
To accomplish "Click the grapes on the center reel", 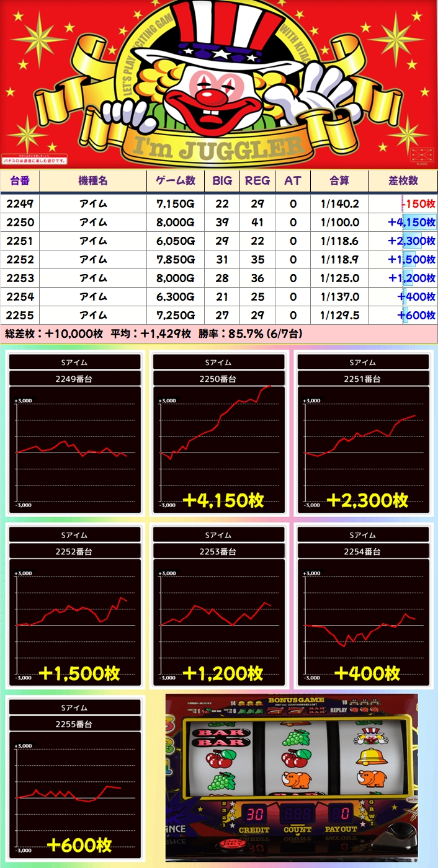I will (x=295, y=738).
